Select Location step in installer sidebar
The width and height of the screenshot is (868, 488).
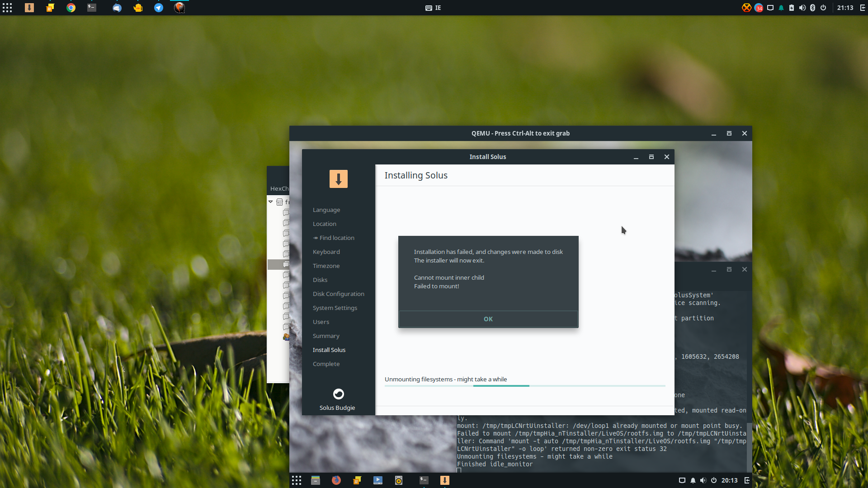[325, 224]
